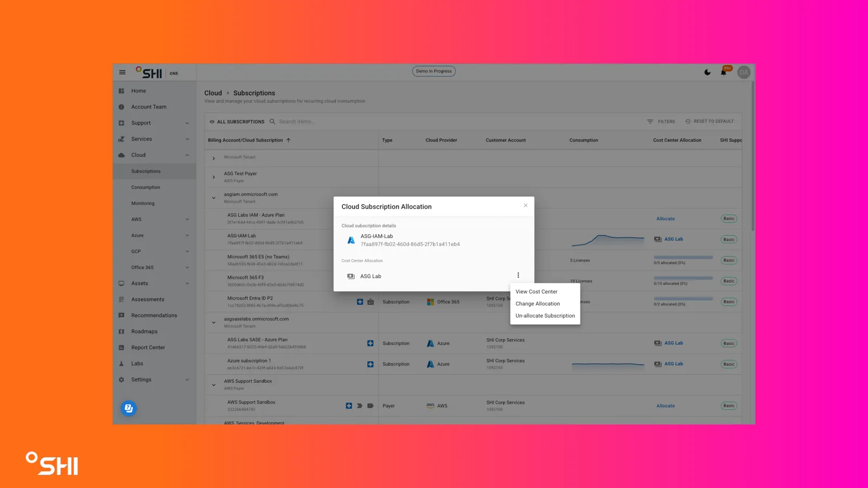Close the Cloud Subscription Allocation dialog
Image resolution: width=868 pixels, height=488 pixels.
click(x=526, y=206)
